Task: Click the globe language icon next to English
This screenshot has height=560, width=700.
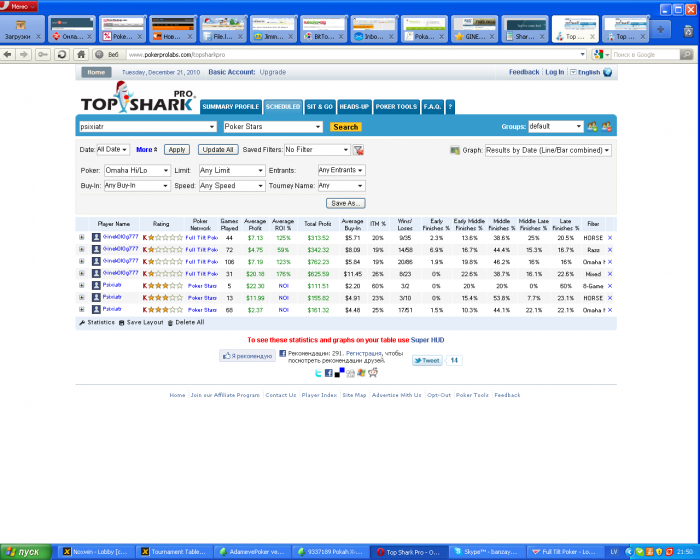Action: tap(608, 72)
